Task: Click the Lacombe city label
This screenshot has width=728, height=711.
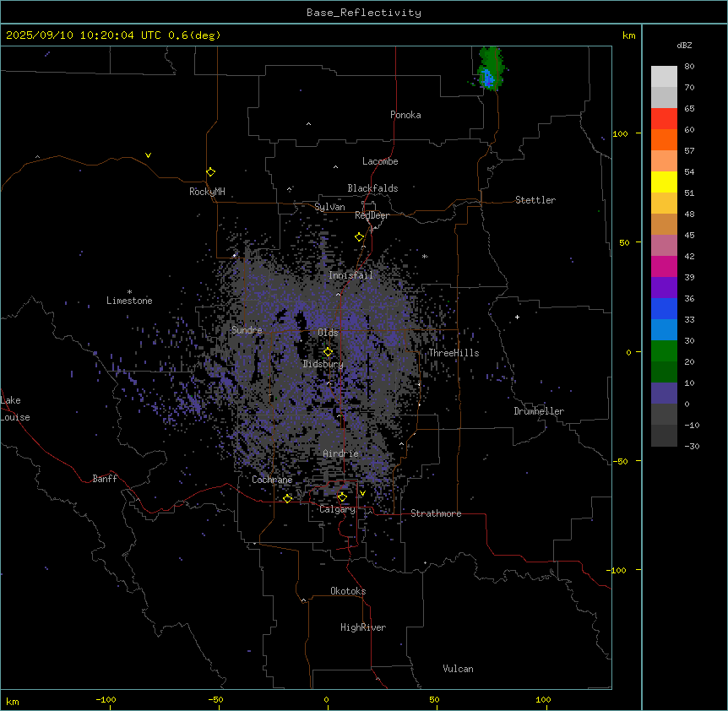Action: 380,161
